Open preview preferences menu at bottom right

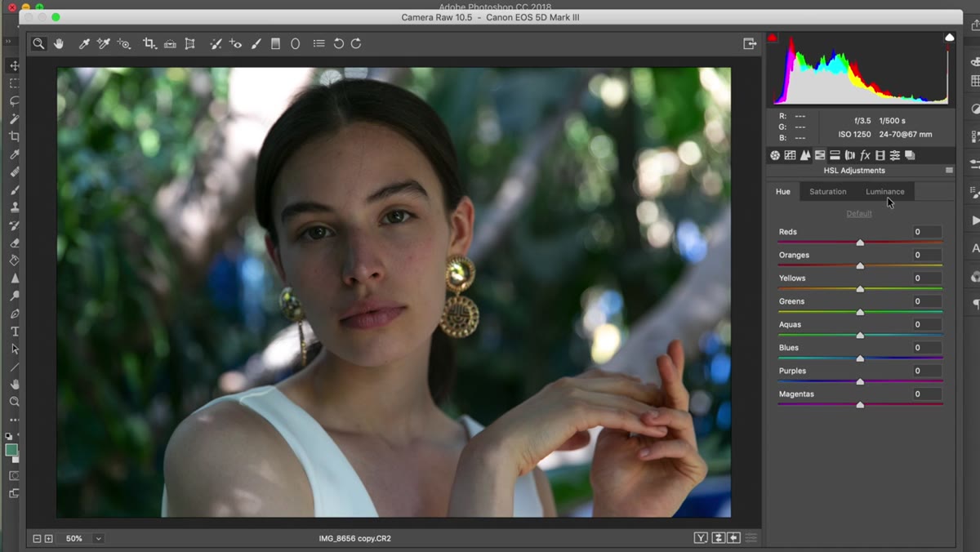click(751, 538)
